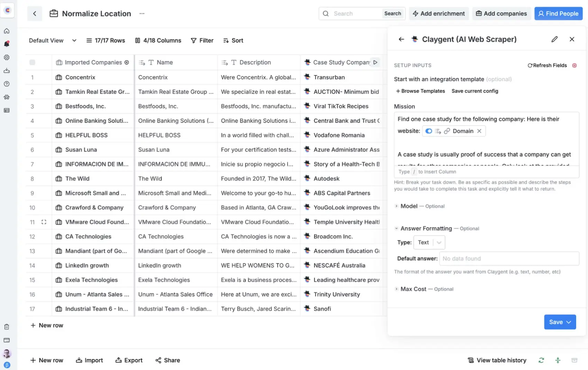Open the Default View dropdown
Screen dimensions: 588x370
[x=53, y=40]
